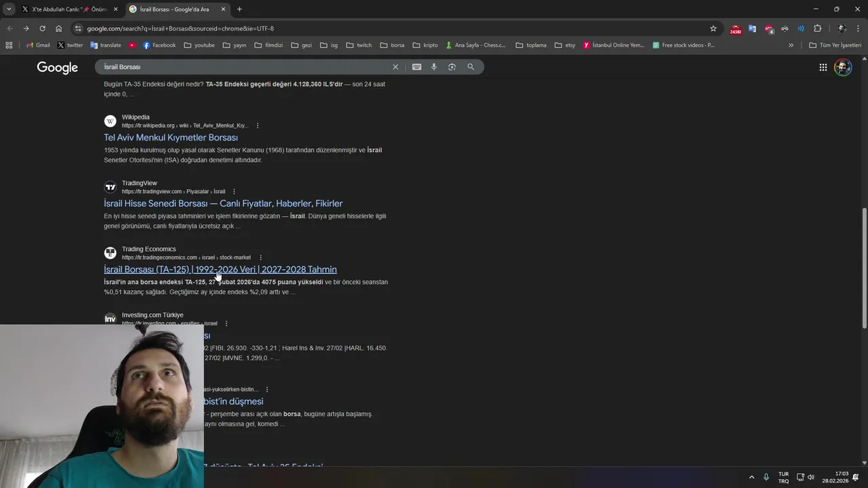Open the Google Translate extension icon
Viewport: 868px width, 488px height.
tap(752, 28)
